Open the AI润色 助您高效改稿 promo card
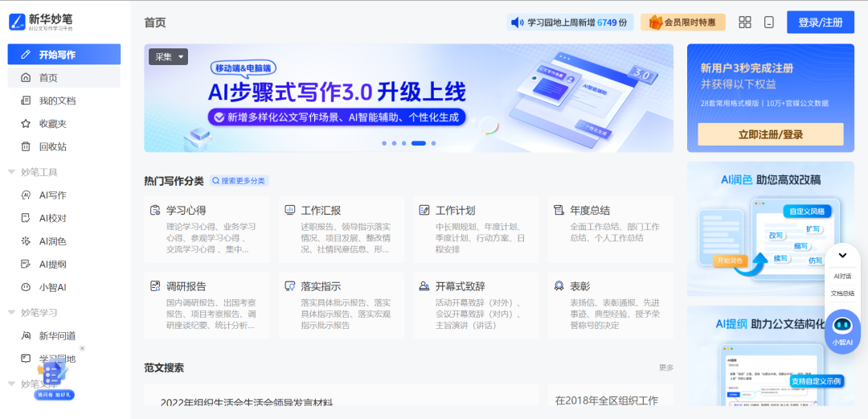Screen dimensions: 868x419 pos(771,228)
